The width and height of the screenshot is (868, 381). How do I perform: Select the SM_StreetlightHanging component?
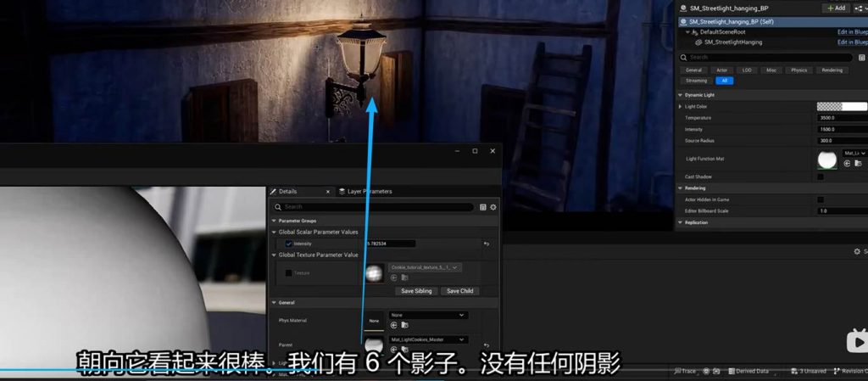(x=732, y=42)
